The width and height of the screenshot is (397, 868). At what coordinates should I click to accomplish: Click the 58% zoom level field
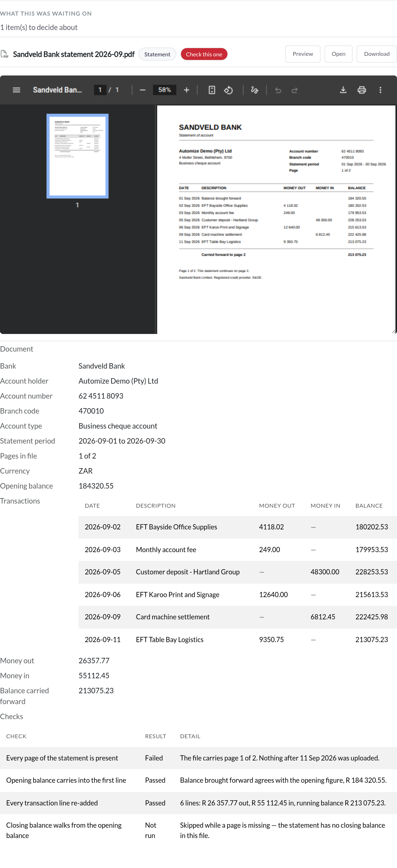(164, 90)
